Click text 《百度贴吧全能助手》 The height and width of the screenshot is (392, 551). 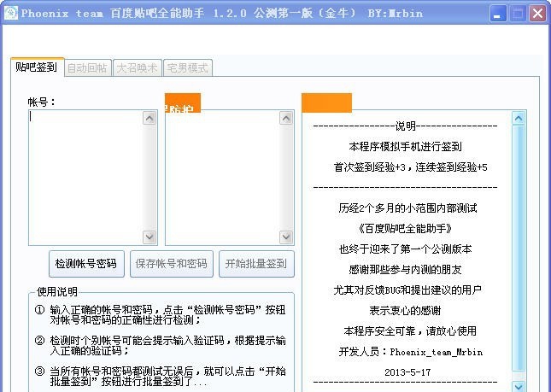click(405, 229)
